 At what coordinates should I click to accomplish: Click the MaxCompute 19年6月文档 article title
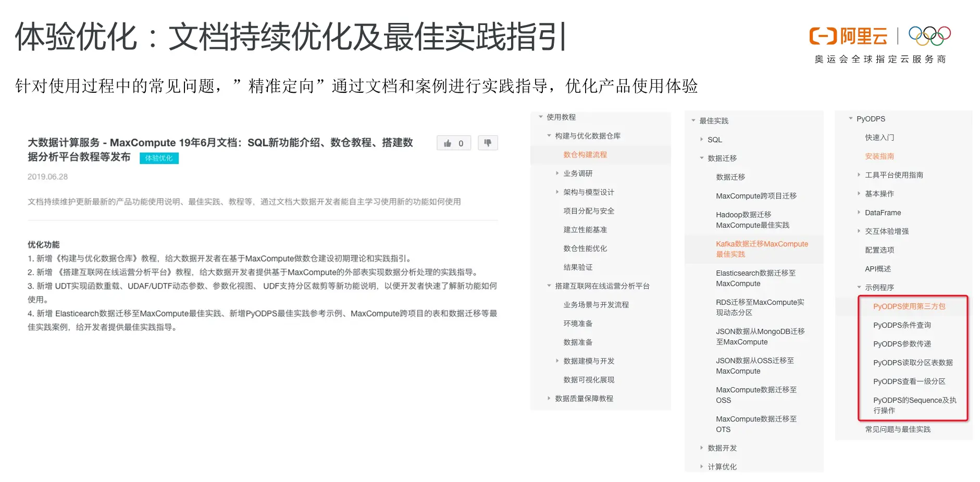coord(220,150)
